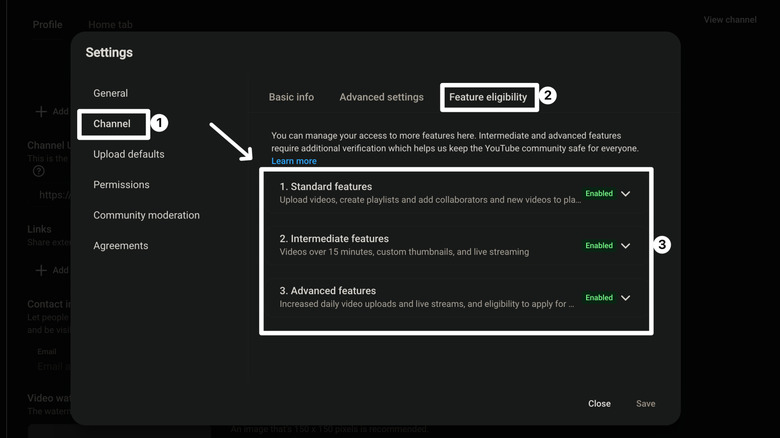This screenshot has width=780, height=438.
Task: Open the Agreements section
Action: 120,246
